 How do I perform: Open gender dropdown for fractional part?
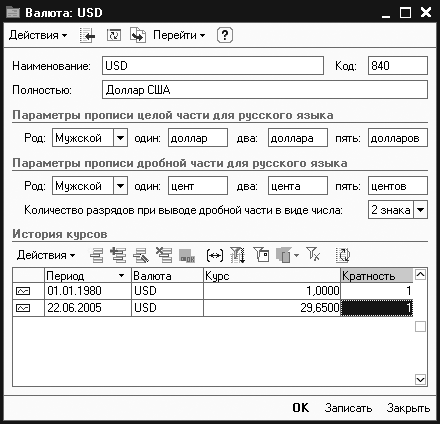pos(120,186)
